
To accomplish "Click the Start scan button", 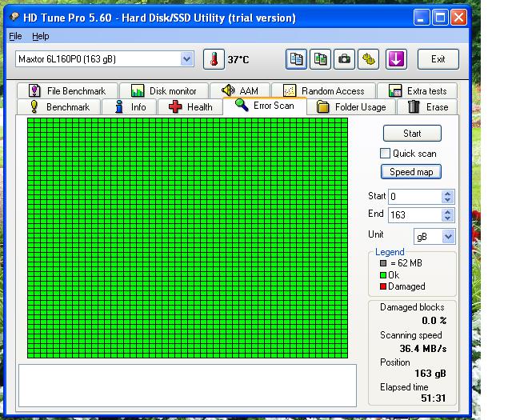I will [x=412, y=134].
